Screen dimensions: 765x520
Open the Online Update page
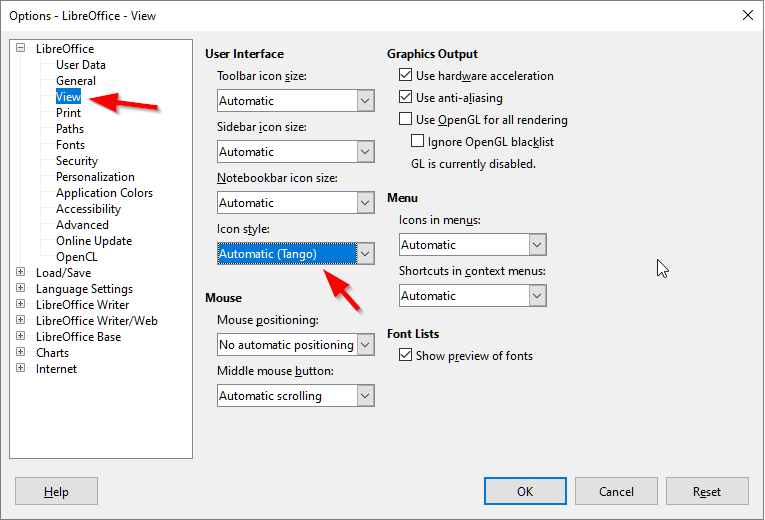click(94, 241)
